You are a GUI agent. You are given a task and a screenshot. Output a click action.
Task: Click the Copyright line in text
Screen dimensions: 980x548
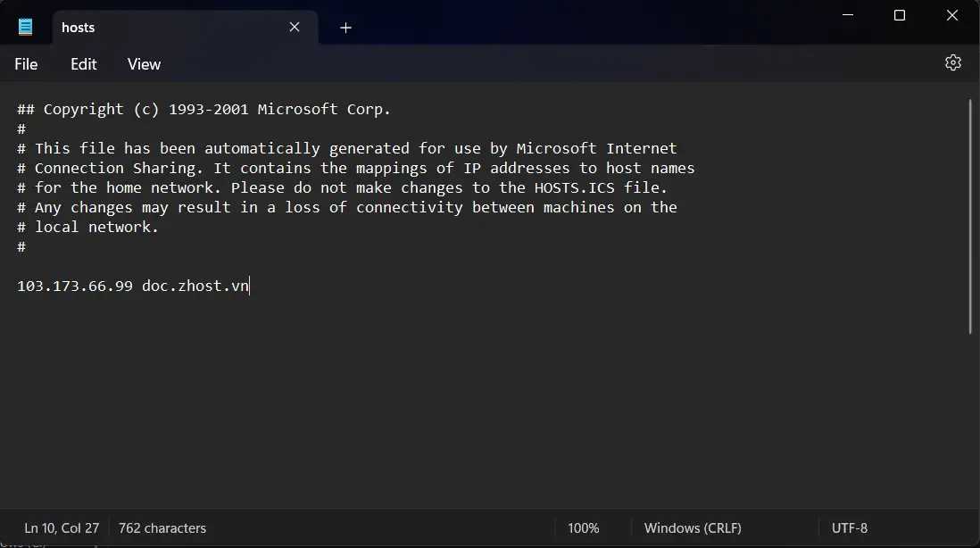click(203, 110)
